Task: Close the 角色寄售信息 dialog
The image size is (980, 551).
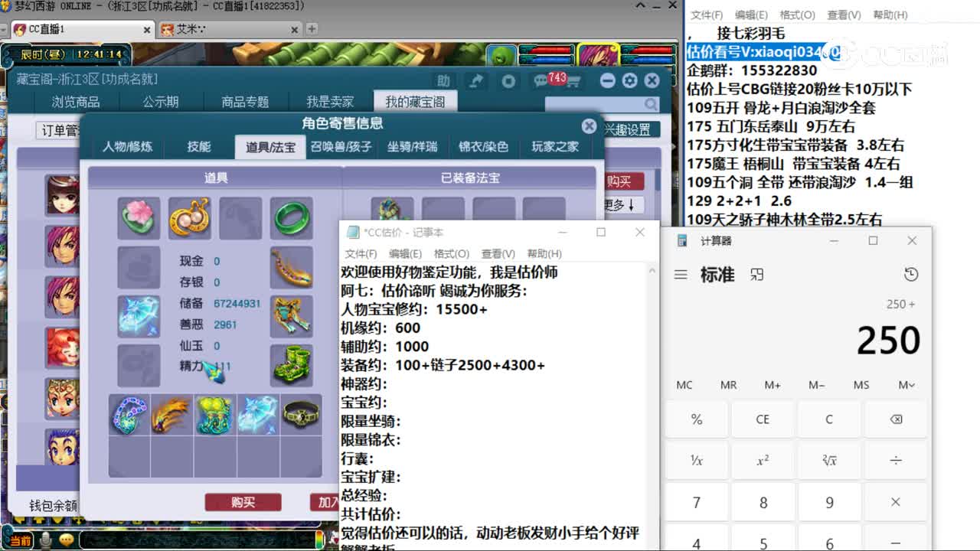Action: coord(589,126)
